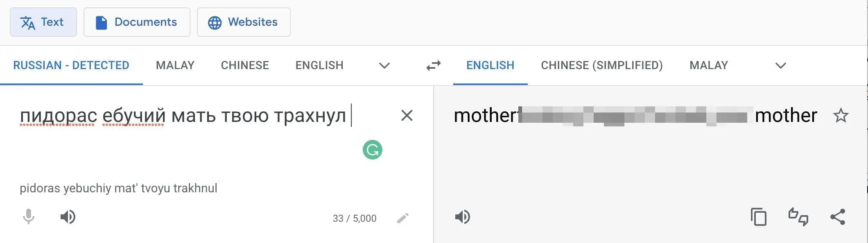Swap source and target languages
This screenshot has width=868, height=243.
tap(433, 65)
